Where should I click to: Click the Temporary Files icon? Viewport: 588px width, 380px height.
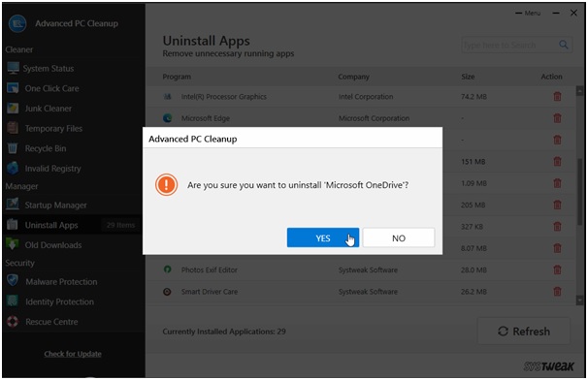coord(13,128)
